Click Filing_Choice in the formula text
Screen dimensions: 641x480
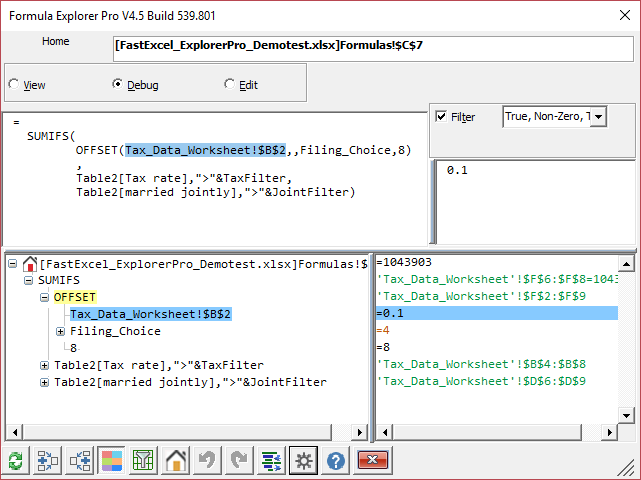[x=346, y=150]
